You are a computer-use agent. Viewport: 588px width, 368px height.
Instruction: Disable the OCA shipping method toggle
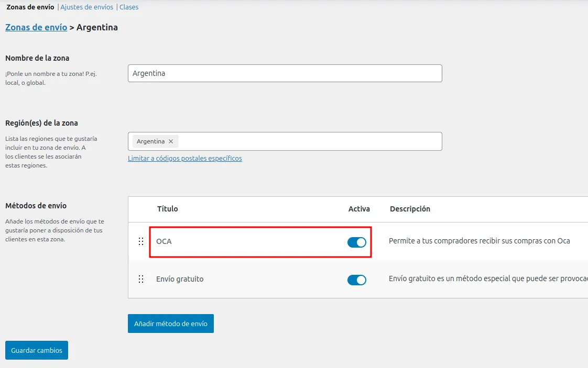pyautogui.click(x=356, y=242)
